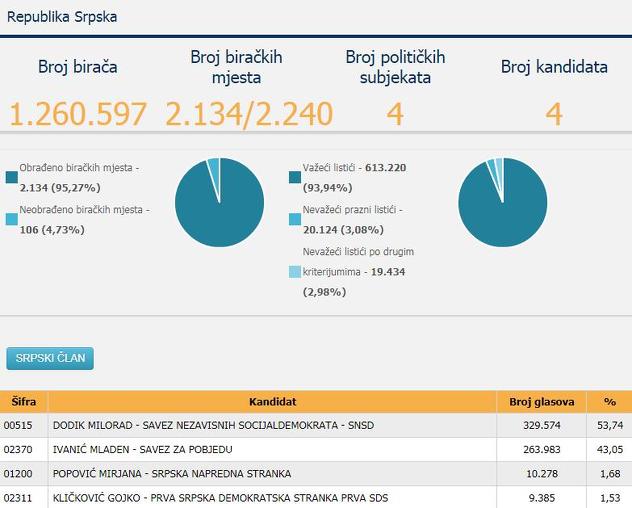The image size is (632, 508).
Task: Click the Obrađeno biračkih mjesta legend swatch
Action: coord(12,177)
